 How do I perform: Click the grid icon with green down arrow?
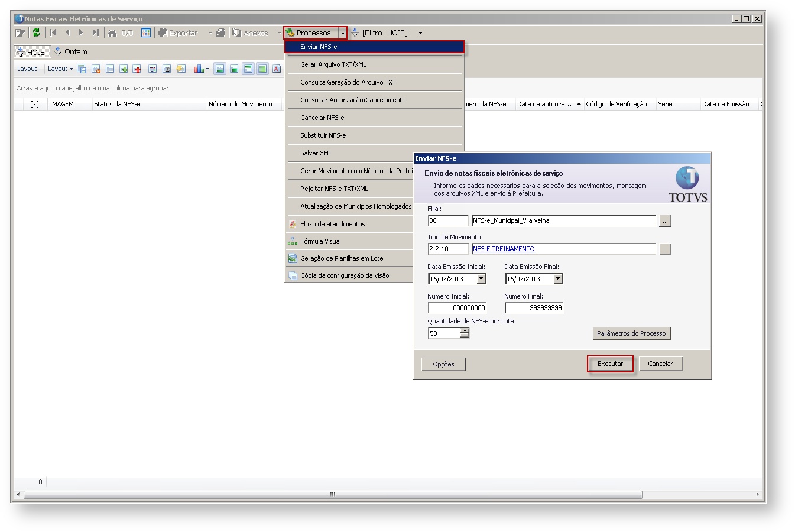pos(124,69)
